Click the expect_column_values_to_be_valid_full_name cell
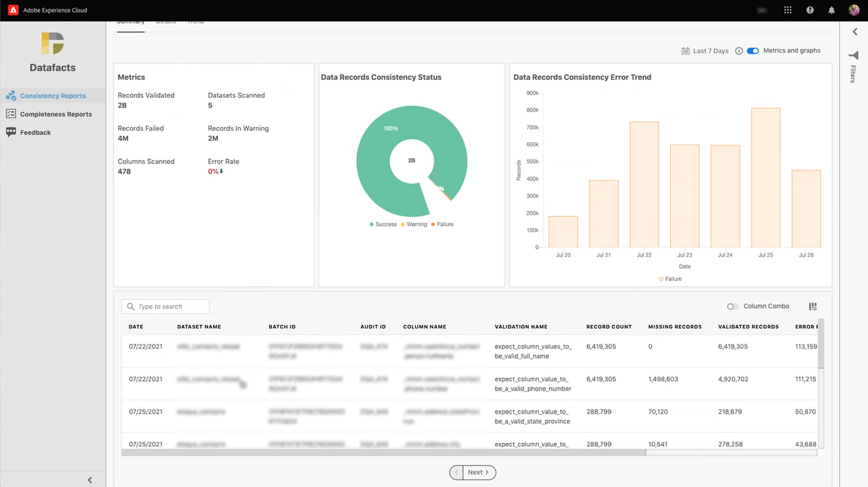868x487 pixels. 533,351
